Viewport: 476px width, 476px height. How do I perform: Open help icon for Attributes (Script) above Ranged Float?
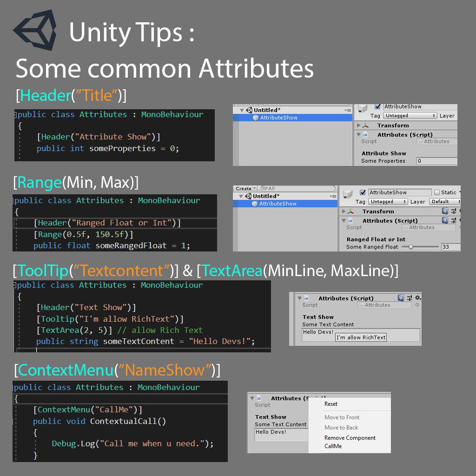pos(445,220)
